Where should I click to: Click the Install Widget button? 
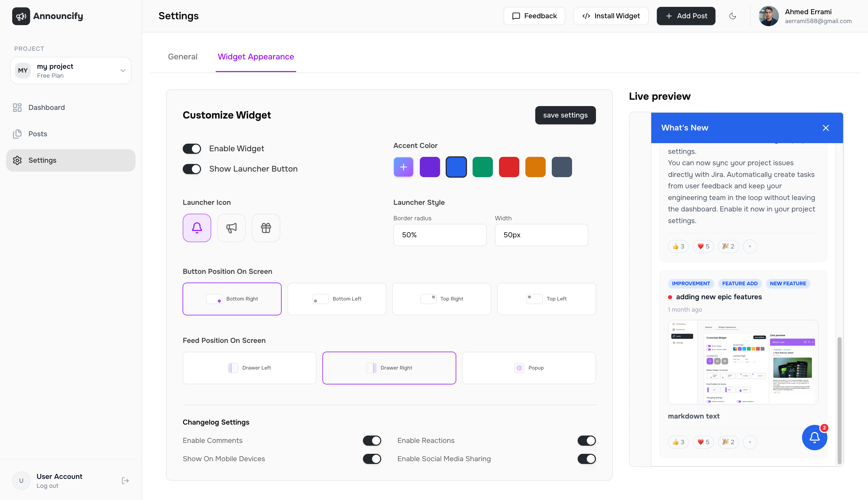pos(611,16)
